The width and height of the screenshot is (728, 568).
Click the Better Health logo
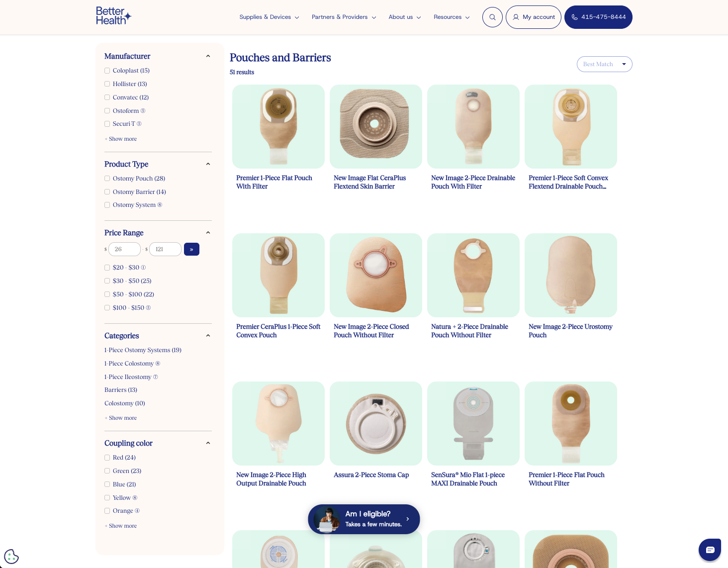click(x=113, y=16)
